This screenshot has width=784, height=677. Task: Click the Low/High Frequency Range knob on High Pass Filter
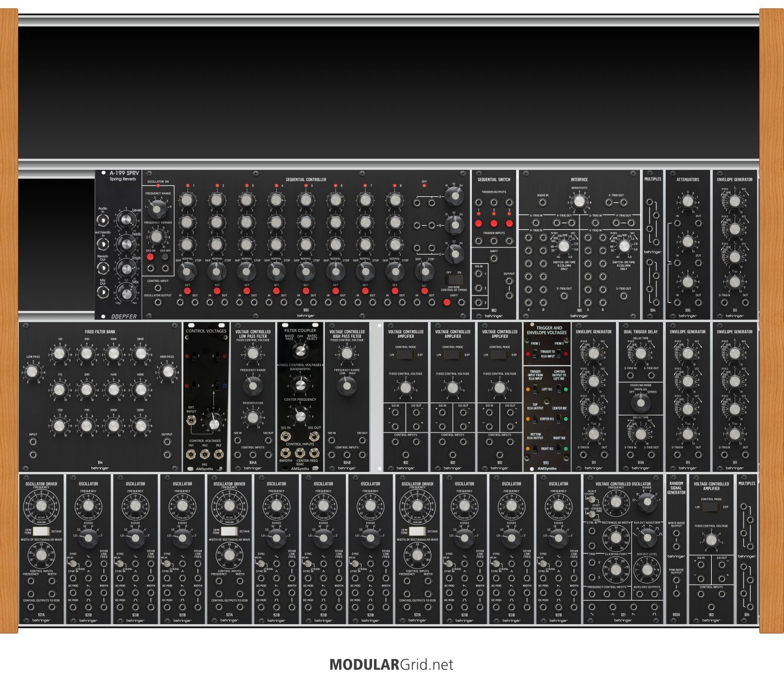tap(347, 386)
